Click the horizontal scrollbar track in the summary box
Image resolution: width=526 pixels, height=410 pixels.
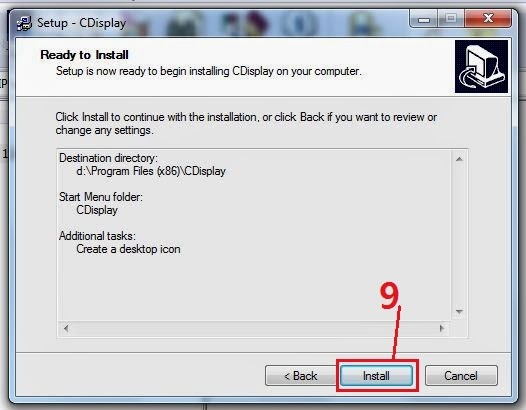pos(254,328)
